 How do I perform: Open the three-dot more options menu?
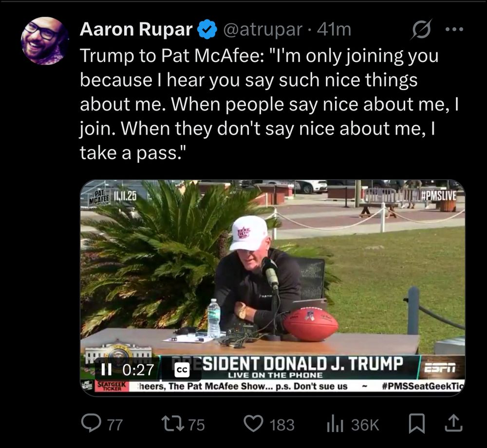(x=454, y=30)
